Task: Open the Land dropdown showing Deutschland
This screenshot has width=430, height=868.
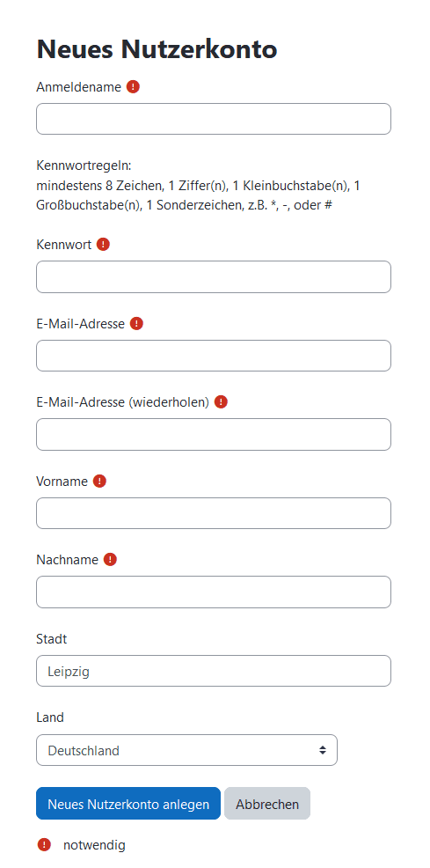Action: [186, 750]
